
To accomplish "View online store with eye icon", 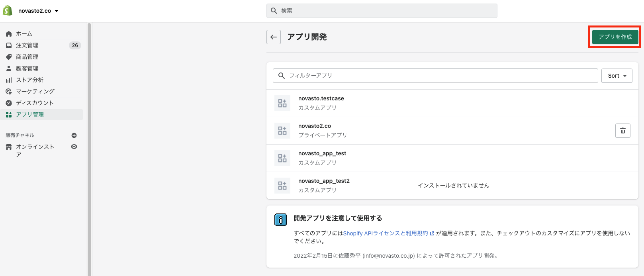I will pyautogui.click(x=74, y=147).
